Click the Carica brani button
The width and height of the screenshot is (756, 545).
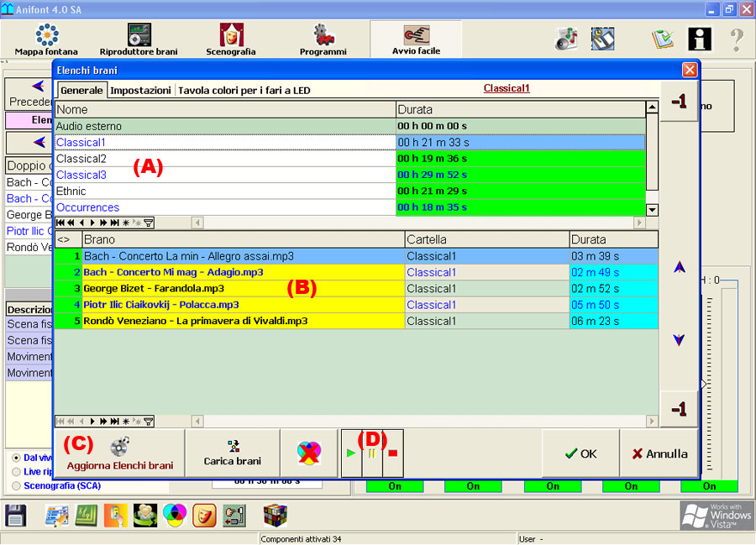233,453
